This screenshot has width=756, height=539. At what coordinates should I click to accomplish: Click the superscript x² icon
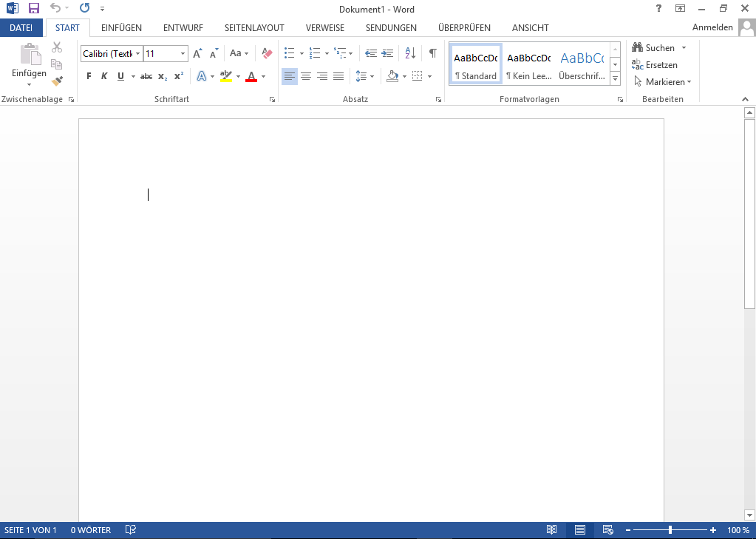(x=179, y=76)
